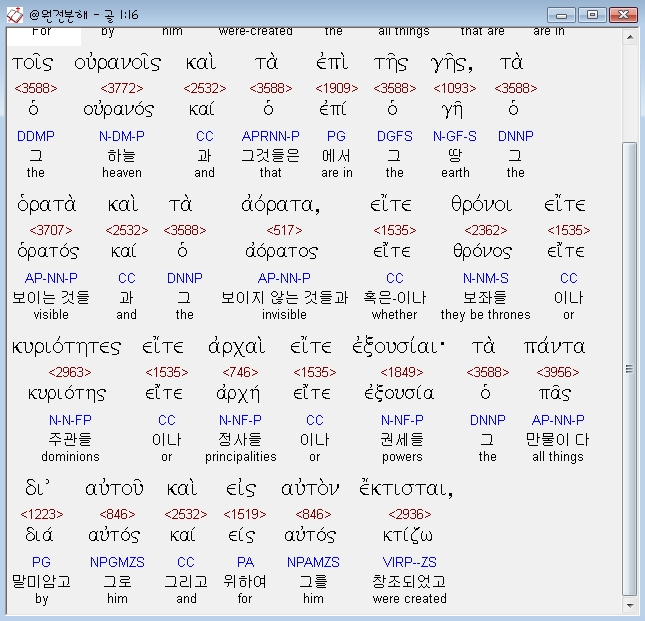This screenshot has height=621, width=645.
Task: Click Strong's number <517>
Action: click(x=284, y=230)
